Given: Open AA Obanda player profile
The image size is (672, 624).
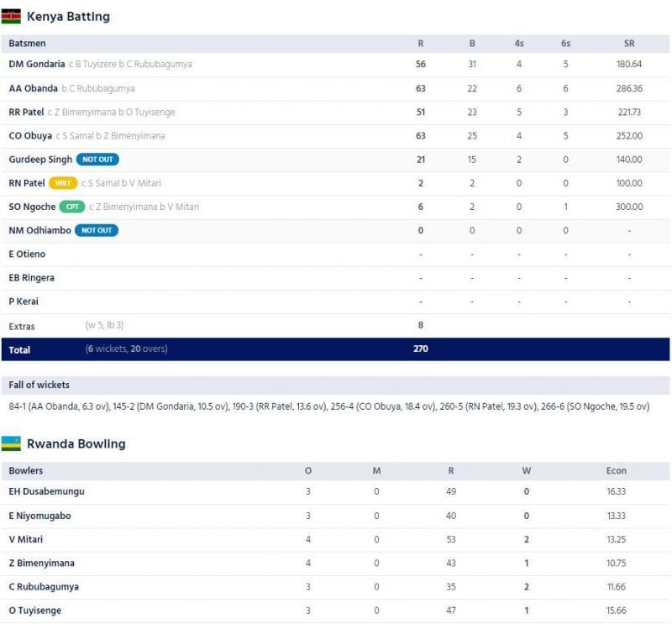Looking at the screenshot, I should click(x=34, y=88).
